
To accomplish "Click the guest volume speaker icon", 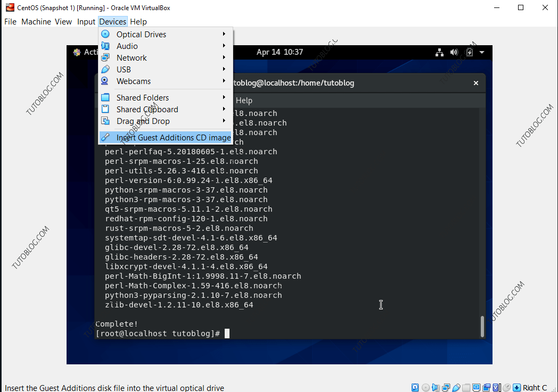I will [x=454, y=52].
